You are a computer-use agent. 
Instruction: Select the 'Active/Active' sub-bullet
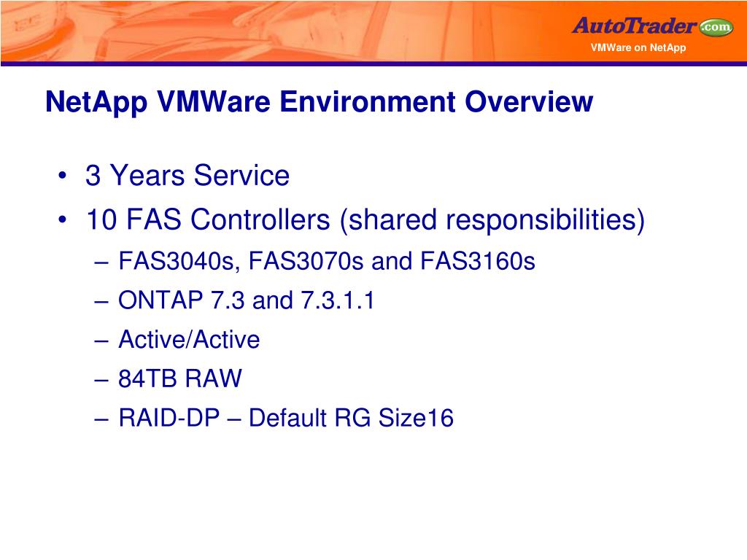(189, 340)
